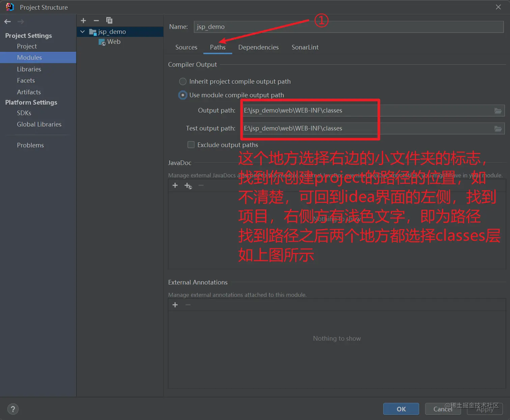The height and width of the screenshot is (420, 510).
Task: Select the jsp_demo module in tree
Action: (120, 32)
